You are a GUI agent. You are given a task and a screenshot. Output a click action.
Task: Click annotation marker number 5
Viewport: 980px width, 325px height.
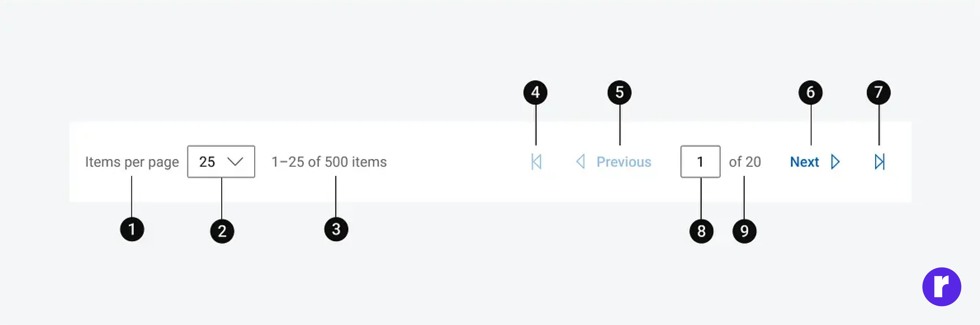click(x=619, y=92)
